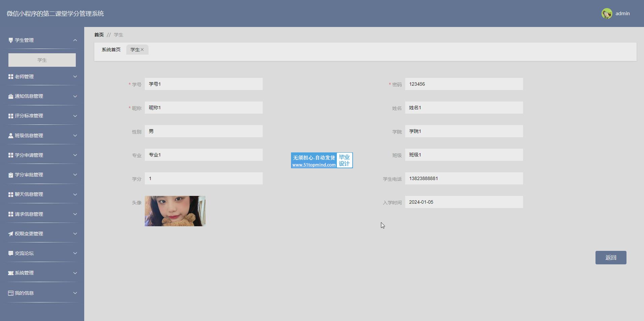Viewport: 644px width, 321px height.
Task: Switch to the 系统首页 tab
Action: pos(111,50)
